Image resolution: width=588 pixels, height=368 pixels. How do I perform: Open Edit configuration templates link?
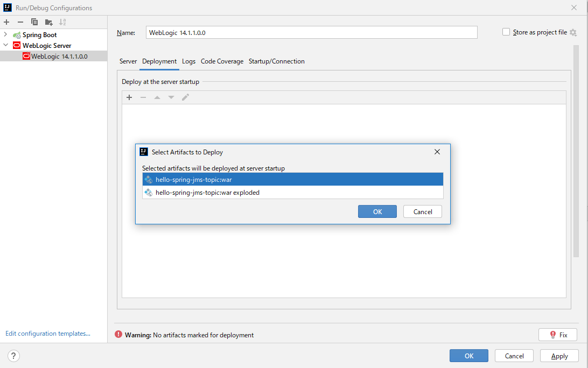[x=47, y=334]
